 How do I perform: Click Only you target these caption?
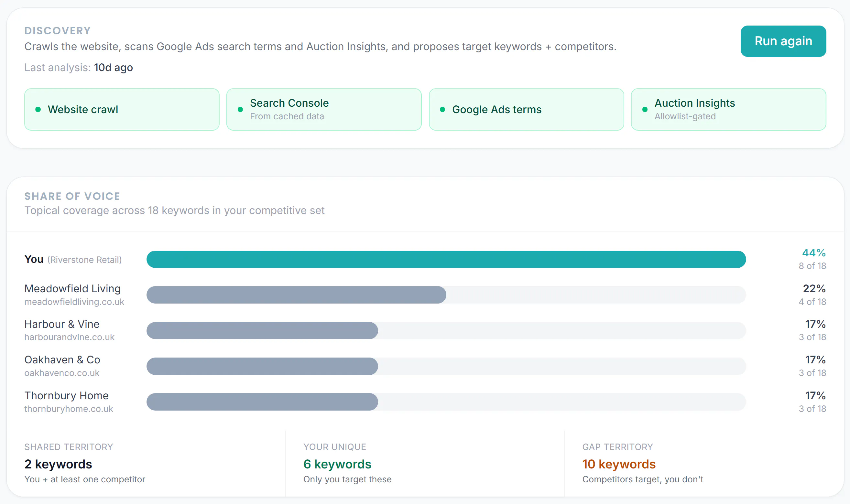click(x=347, y=479)
